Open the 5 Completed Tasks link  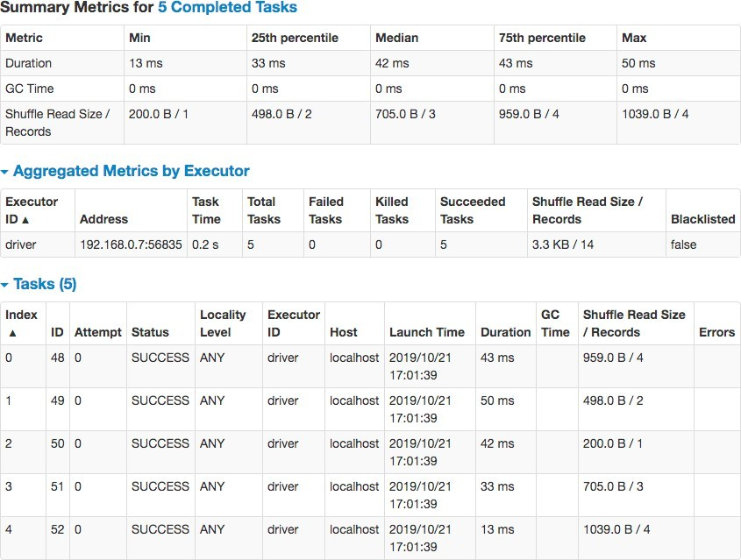pyautogui.click(x=227, y=8)
